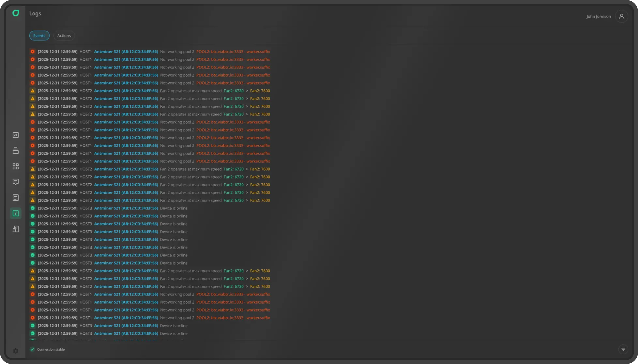
Task: Open settings gear in the sidebar
Action: 16,351
